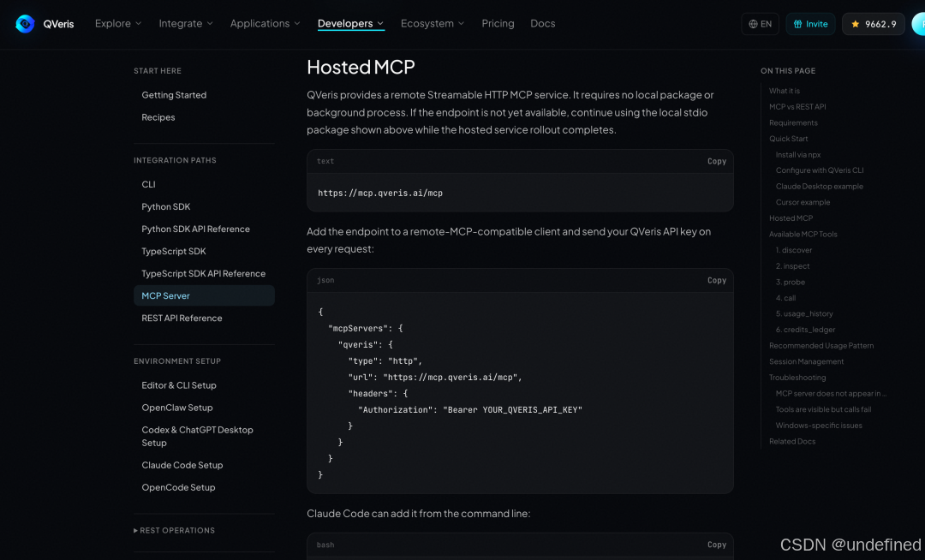Jump to 'Install via npx' section
The image size is (925, 560).
798,154
